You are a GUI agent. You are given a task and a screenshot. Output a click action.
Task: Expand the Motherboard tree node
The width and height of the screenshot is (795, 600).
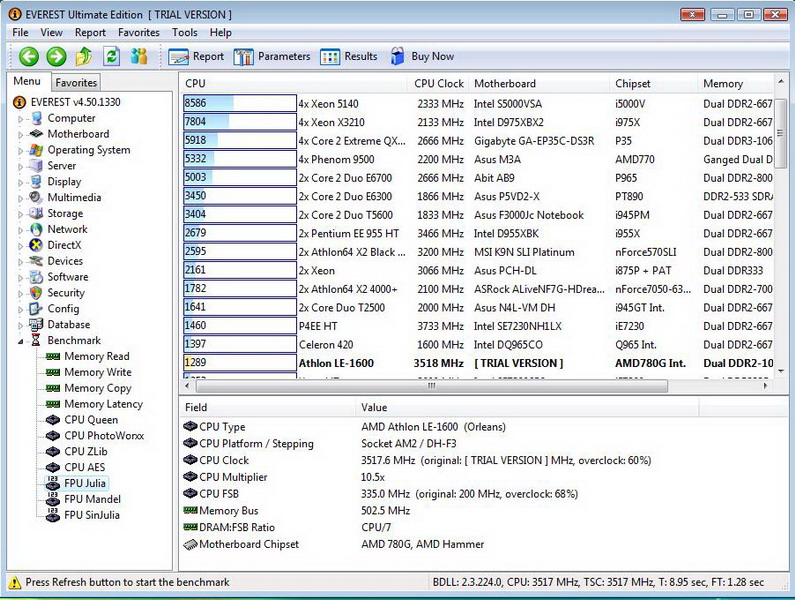(x=19, y=134)
